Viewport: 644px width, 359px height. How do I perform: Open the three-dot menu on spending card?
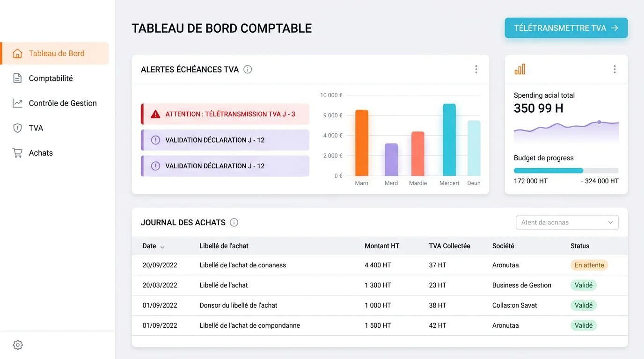coord(615,69)
